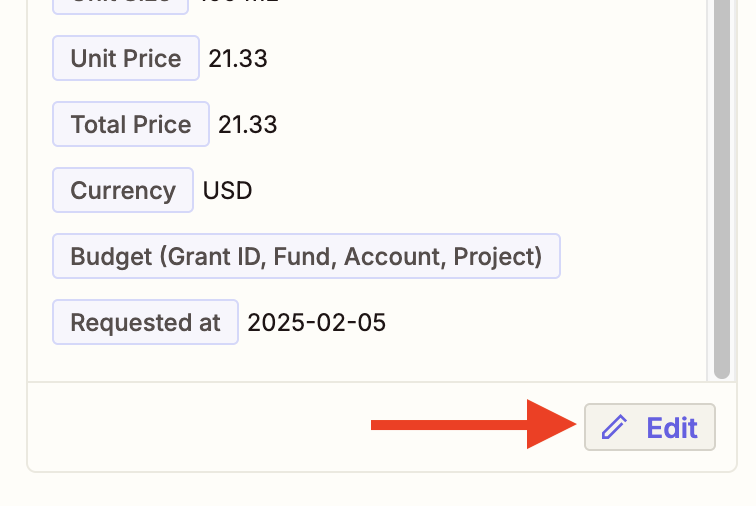Click the Unit Price value 21.33
The image size is (756, 506).
coord(238,58)
